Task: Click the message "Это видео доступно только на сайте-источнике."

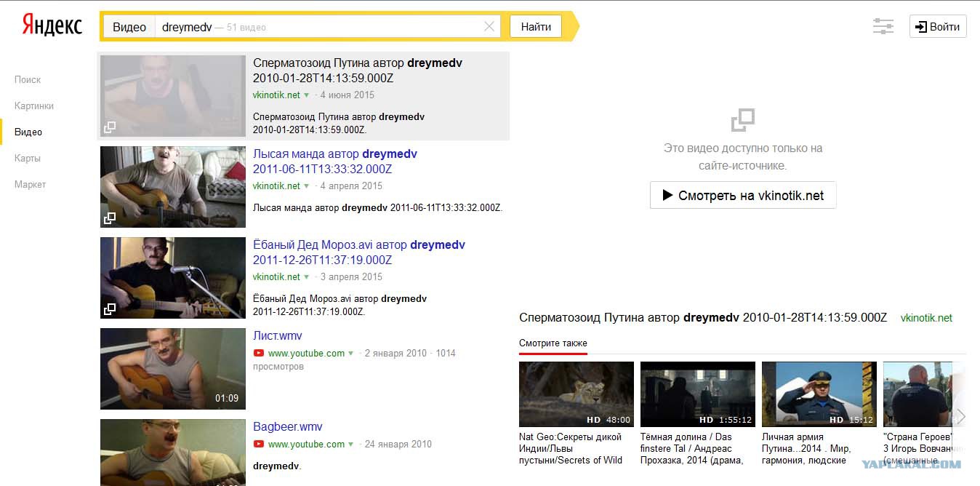Action: pos(743,157)
